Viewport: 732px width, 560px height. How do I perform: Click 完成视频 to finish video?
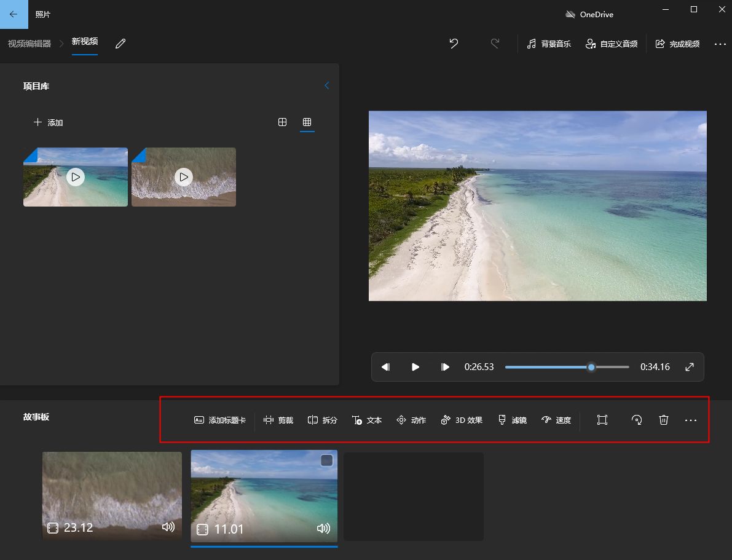click(678, 44)
